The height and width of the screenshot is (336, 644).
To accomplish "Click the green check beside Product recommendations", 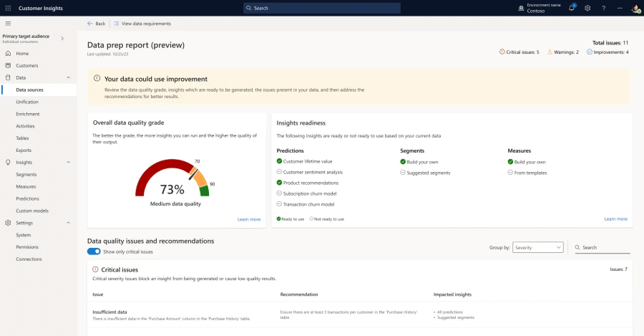I will coord(279,183).
